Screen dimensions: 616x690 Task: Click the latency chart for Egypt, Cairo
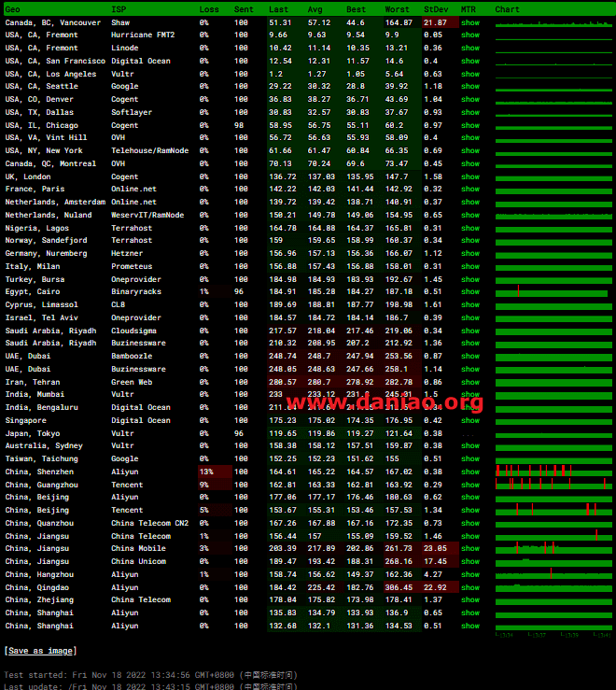(553, 291)
